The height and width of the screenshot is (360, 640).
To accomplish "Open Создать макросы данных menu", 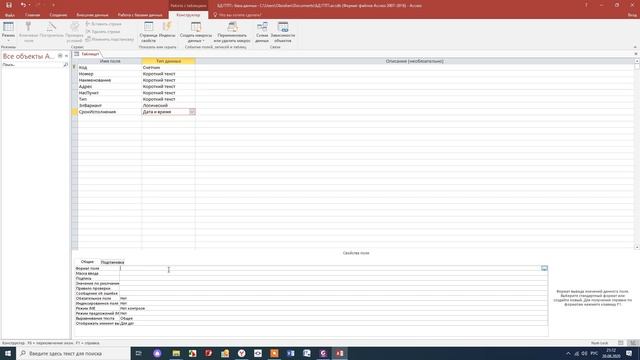I will (x=196, y=32).
